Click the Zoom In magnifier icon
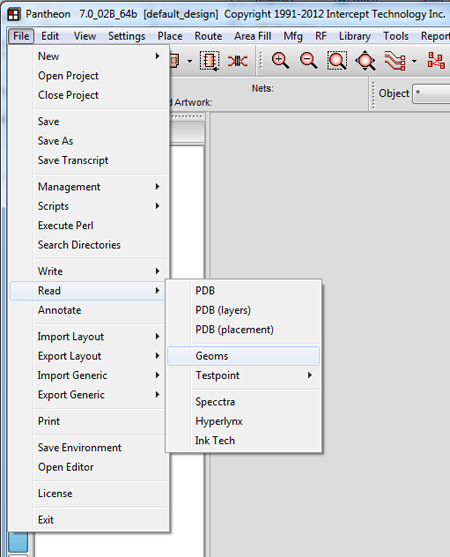Image resolution: width=450 pixels, height=557 pixels. click(280, 61)
